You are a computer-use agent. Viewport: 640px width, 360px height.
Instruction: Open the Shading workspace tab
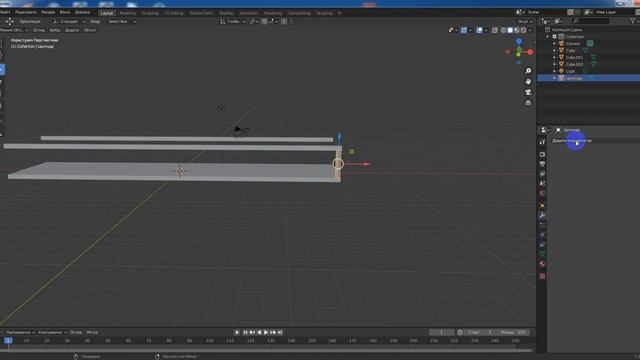tap(226, 13)
